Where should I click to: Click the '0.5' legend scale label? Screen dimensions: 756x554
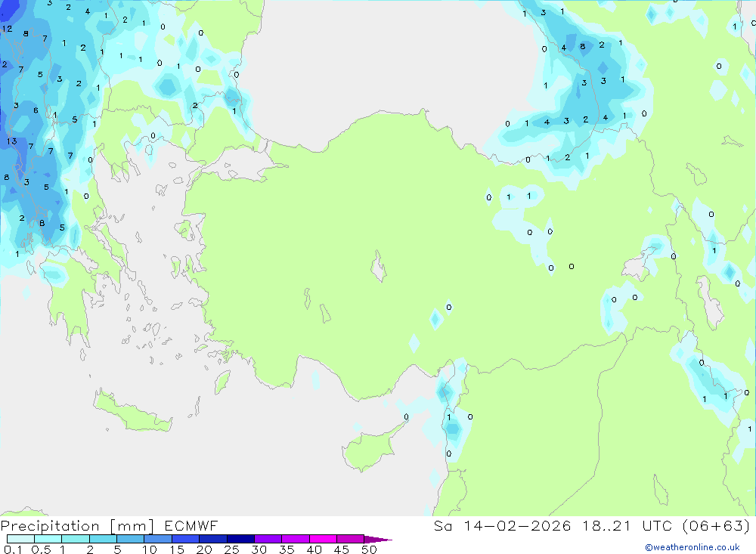pos(41,549)
